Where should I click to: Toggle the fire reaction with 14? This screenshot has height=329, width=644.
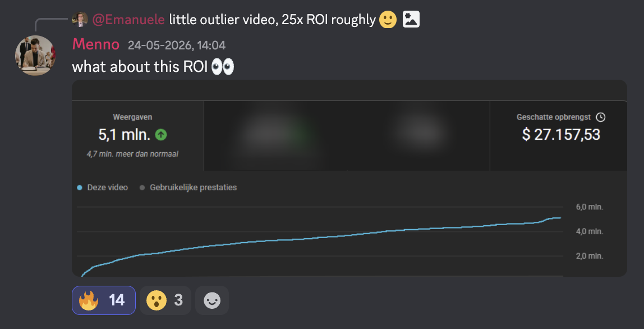click(x=104, y=300)
